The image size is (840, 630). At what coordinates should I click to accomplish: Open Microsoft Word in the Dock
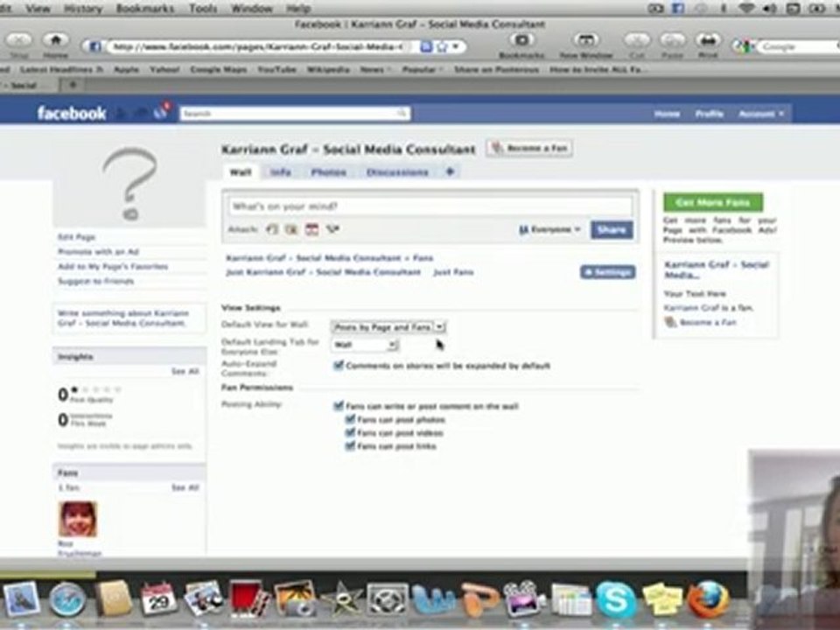coord(432,600)
